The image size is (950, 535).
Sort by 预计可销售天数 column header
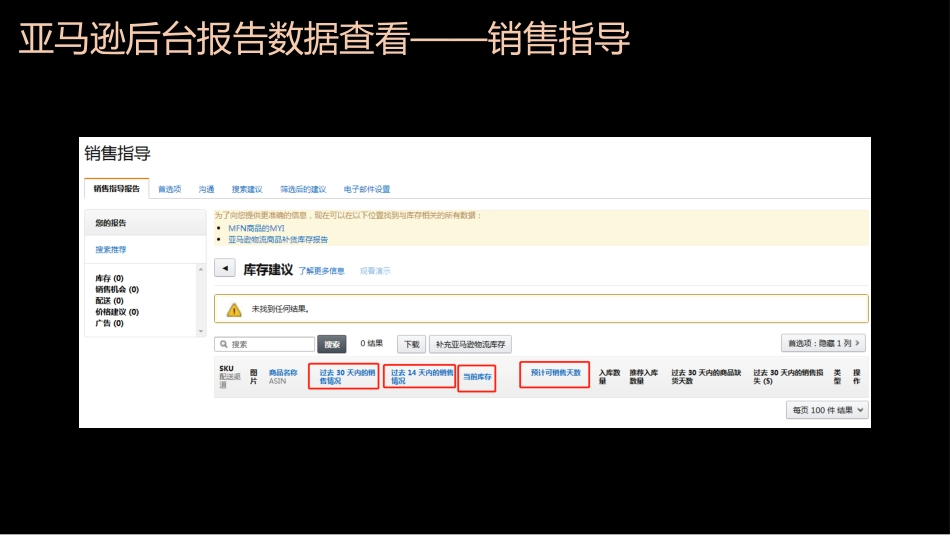click(x=556, y=373)
